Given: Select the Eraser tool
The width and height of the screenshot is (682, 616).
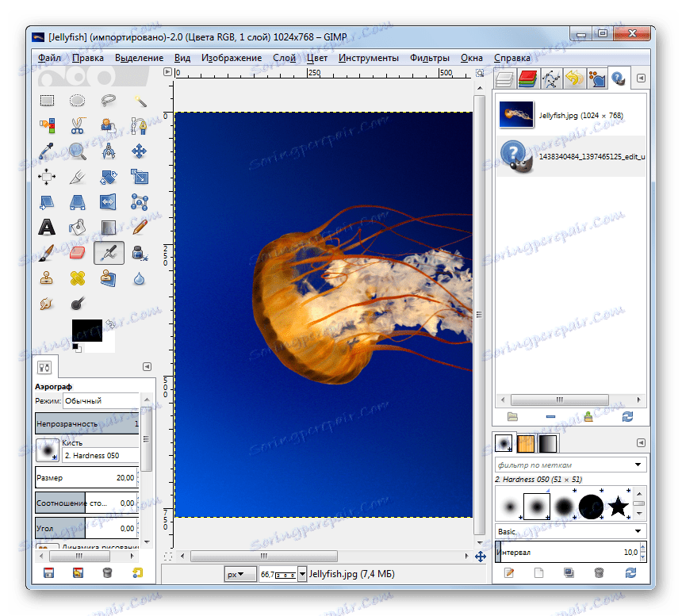Looking at the screenshot, I should 78,253.
